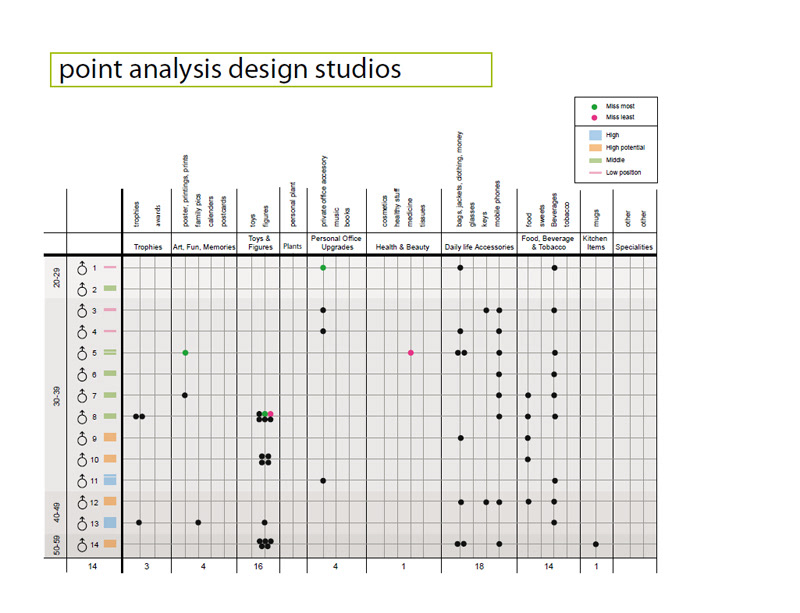
Task: Click the 'Miss most' legend label
Action: coord(620,106)
